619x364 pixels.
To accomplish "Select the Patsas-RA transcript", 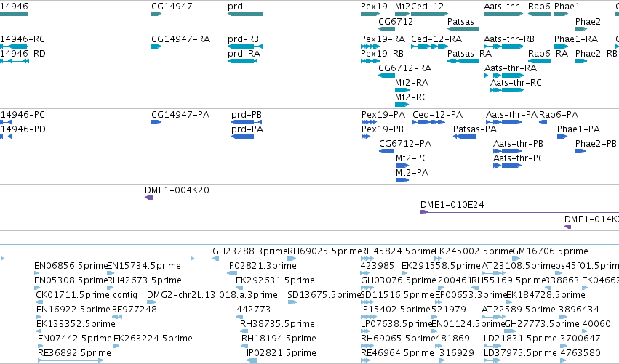I will coord(463,61).
